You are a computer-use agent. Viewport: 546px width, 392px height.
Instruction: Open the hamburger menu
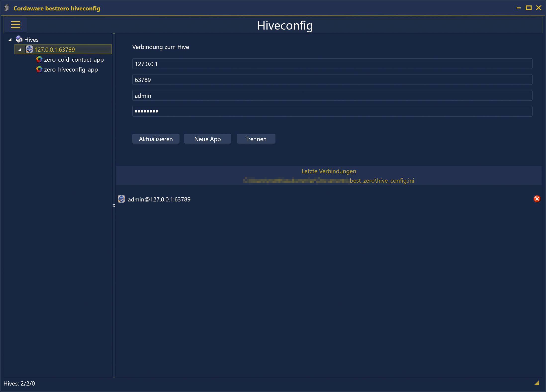[15, 25]
